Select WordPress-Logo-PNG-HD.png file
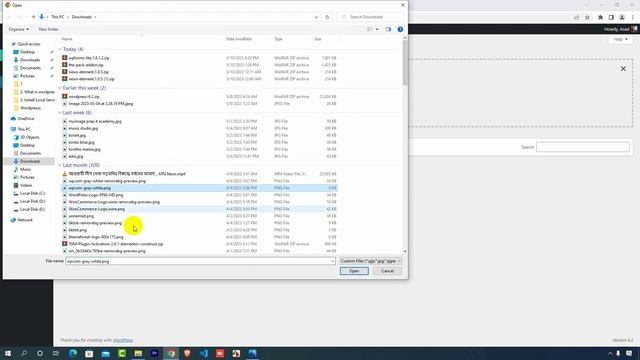640x360 pixels. point(96,195)
